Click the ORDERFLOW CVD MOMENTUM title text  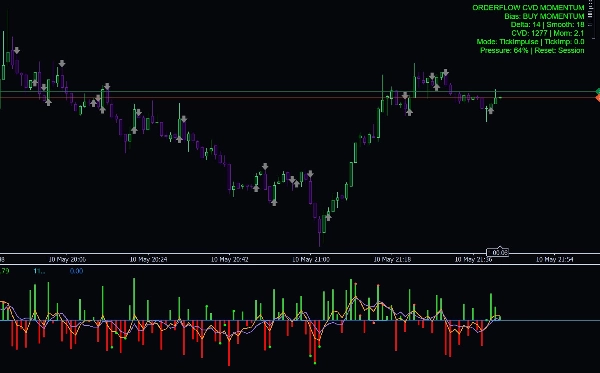pos(528,8)
